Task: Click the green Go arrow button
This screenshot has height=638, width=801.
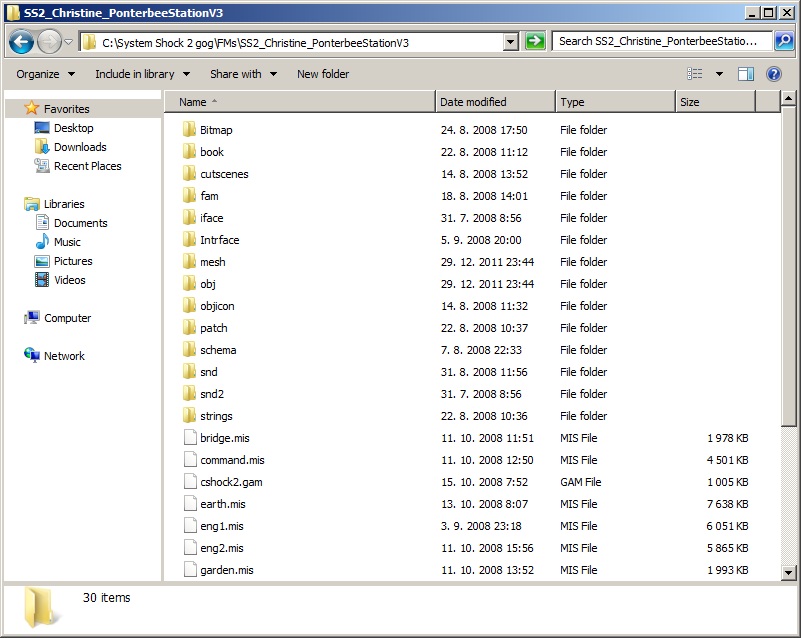Action: click(x=535, y=41)
